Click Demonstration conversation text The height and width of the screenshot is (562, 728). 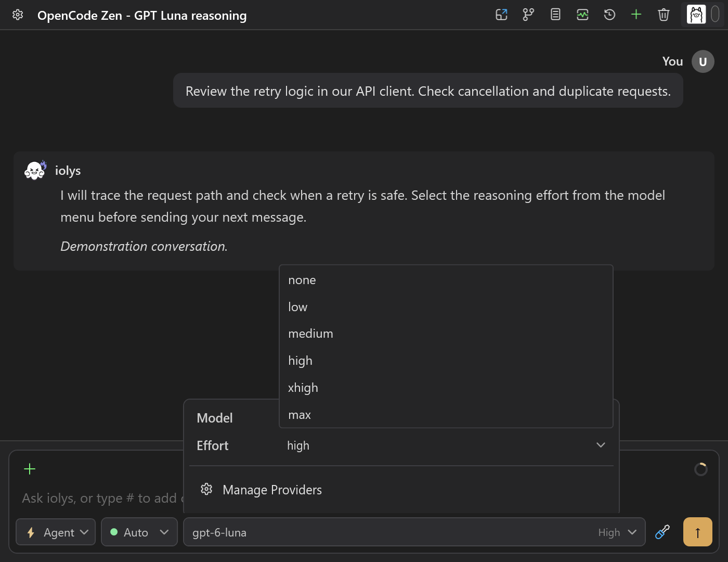coord(144,246)
